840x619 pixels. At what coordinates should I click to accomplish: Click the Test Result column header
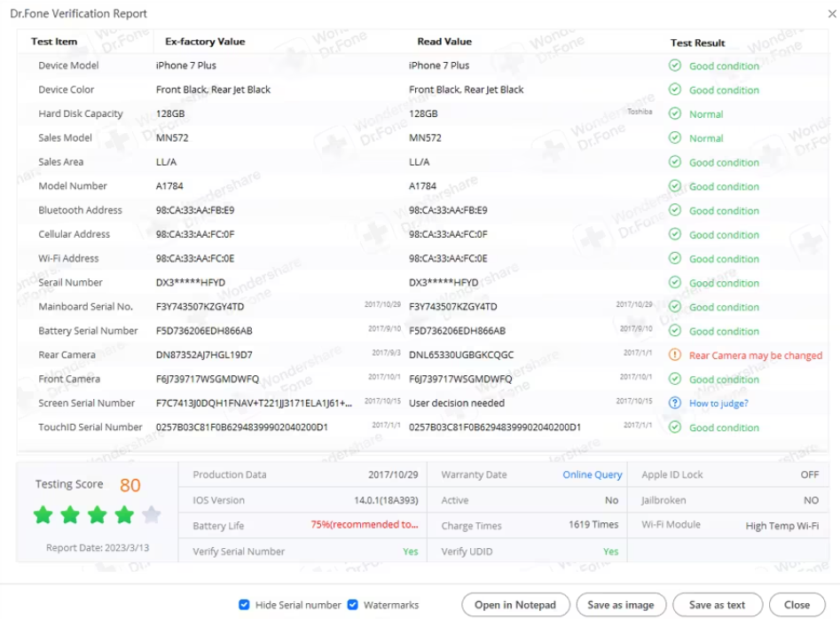pos(697,43)
